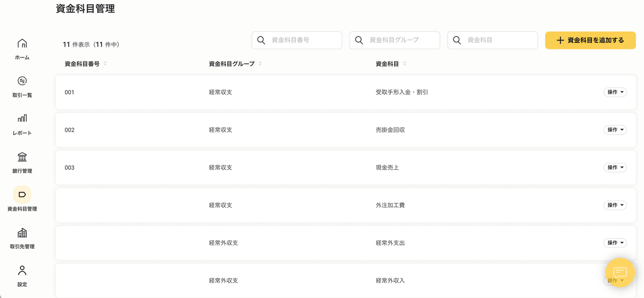Viewport: 644px width, 298px height.
Task: Open 操作 dropdown for 経常外支出
Action: click(x=615, y=243)
